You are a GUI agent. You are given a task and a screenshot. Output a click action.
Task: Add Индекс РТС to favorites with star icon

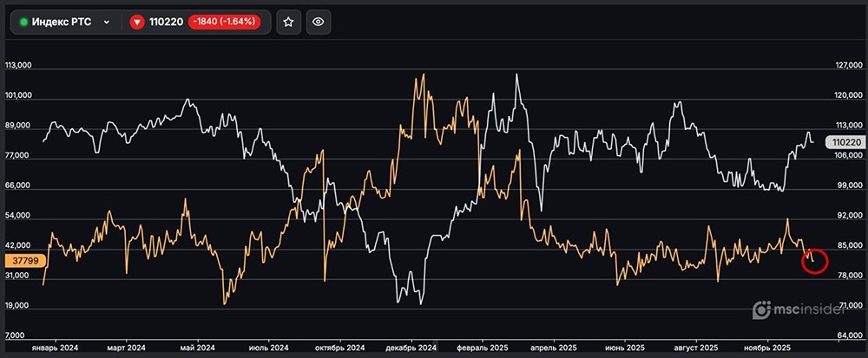289,22
